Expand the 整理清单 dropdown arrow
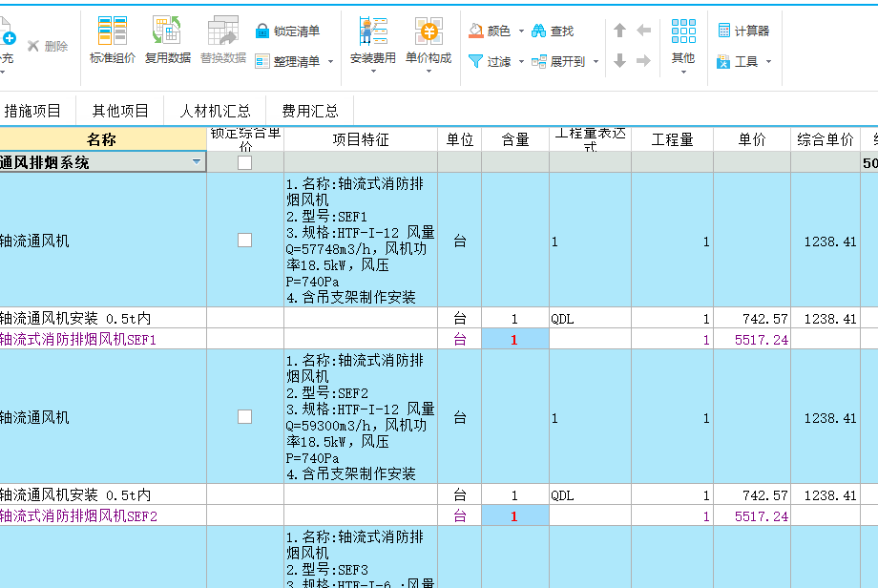878x588 pixels. pos(330,62)
